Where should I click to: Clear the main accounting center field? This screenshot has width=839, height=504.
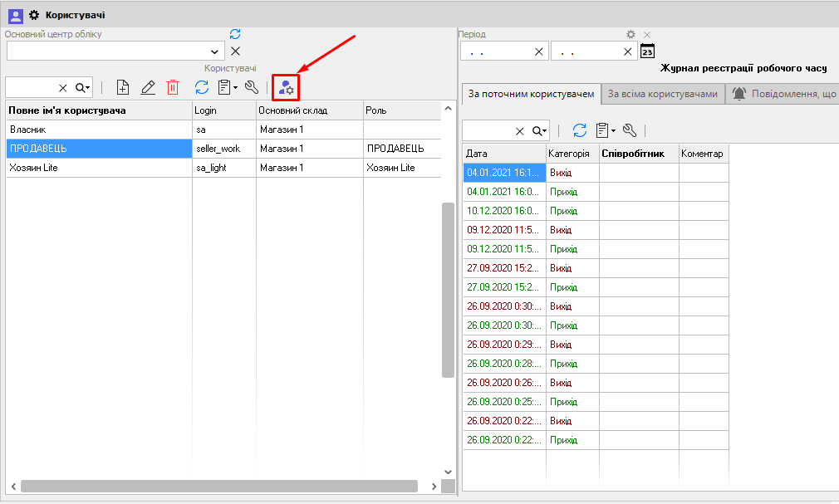pos(235,51)
